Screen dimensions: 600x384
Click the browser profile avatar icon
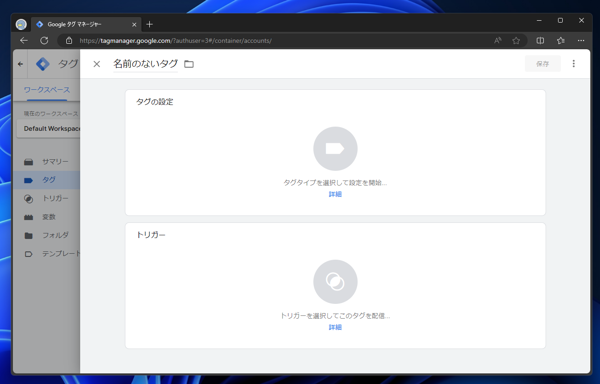[x=21, y=24]
